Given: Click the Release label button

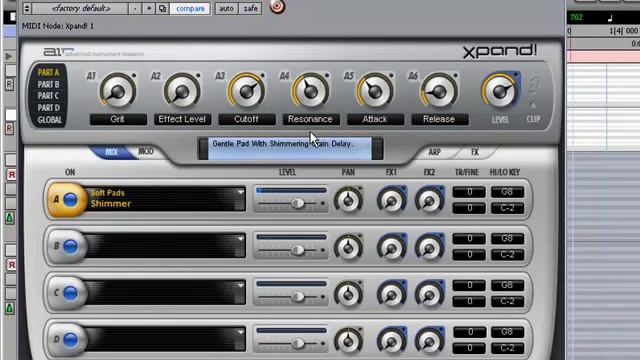Looking at the screenshot, I should pos(440,119).
